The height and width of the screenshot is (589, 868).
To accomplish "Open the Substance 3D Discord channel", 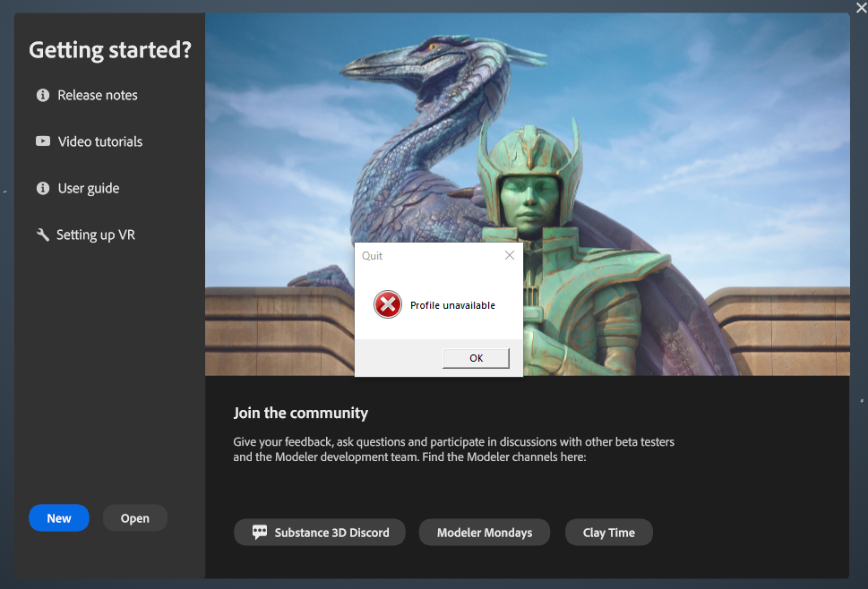I will coord(319,532).
